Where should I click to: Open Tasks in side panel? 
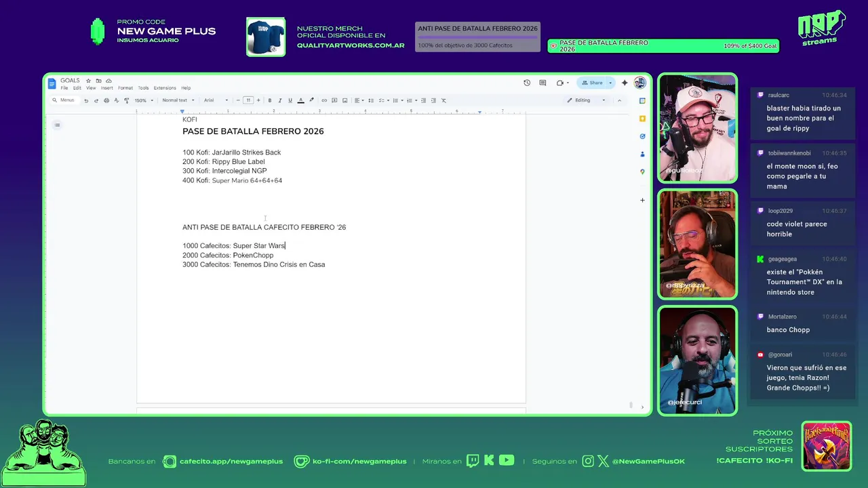click(642, 136)
